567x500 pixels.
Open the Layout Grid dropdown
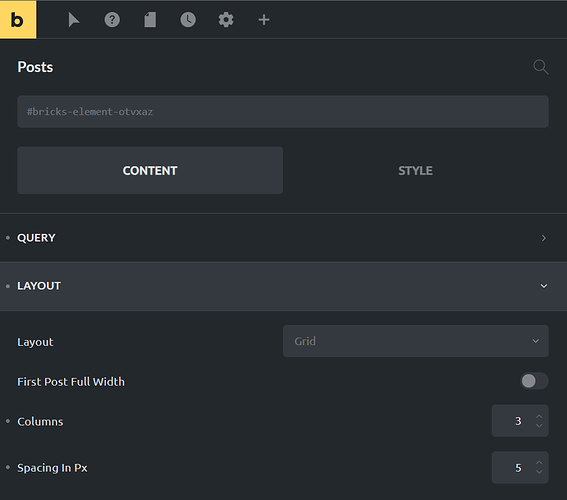(415, 341)
